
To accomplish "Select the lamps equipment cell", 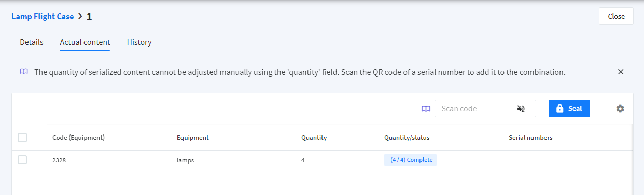I will pos(185,160).
